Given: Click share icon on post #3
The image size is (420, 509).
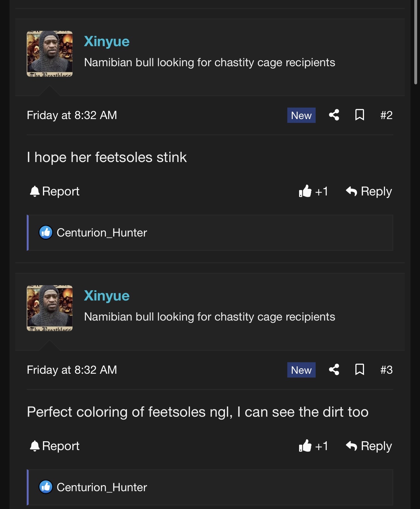Looking at the screenshot, I should pos(334,370).
